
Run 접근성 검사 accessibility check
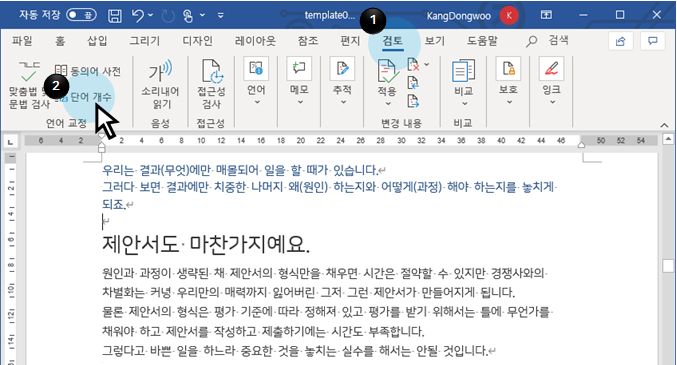211,85
